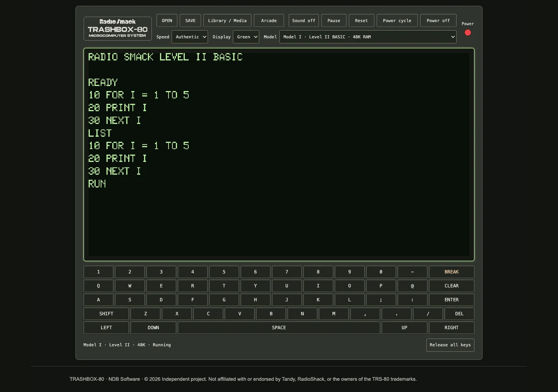Click the @ key

412,286
